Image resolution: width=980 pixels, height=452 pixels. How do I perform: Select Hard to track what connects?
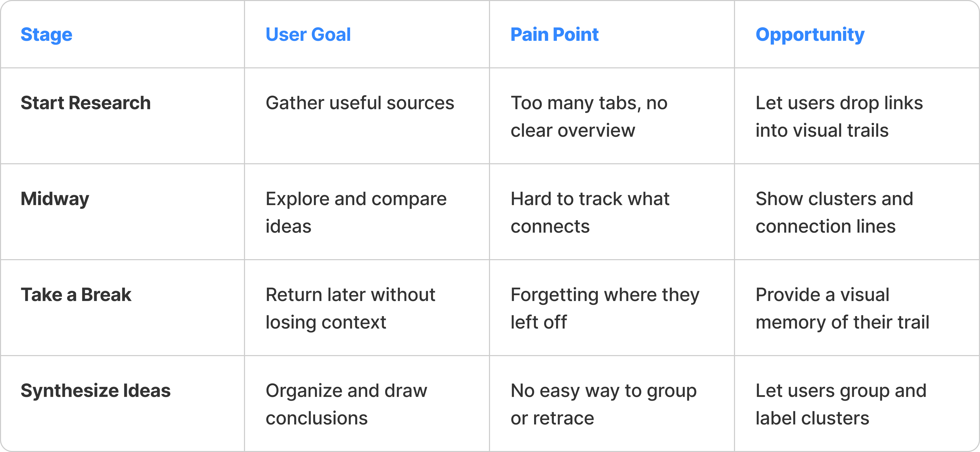pyautogui.click(x=590, y=212)
